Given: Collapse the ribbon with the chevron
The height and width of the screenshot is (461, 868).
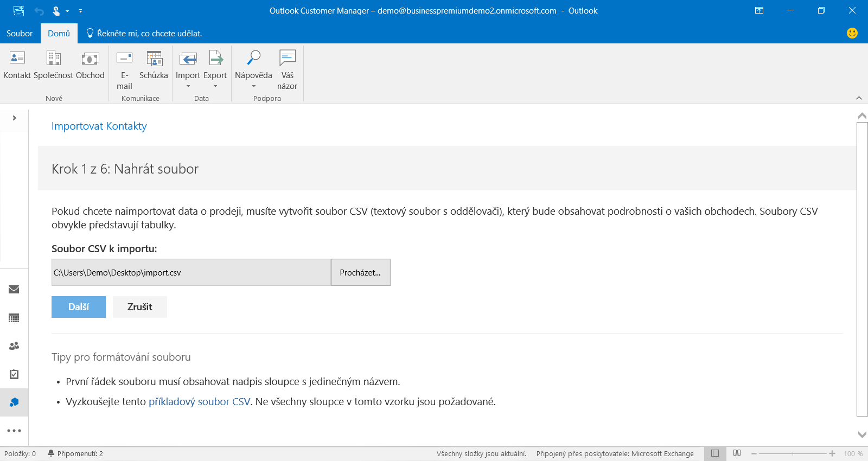Looking at the screenshot, I should [x=859, y=98].
